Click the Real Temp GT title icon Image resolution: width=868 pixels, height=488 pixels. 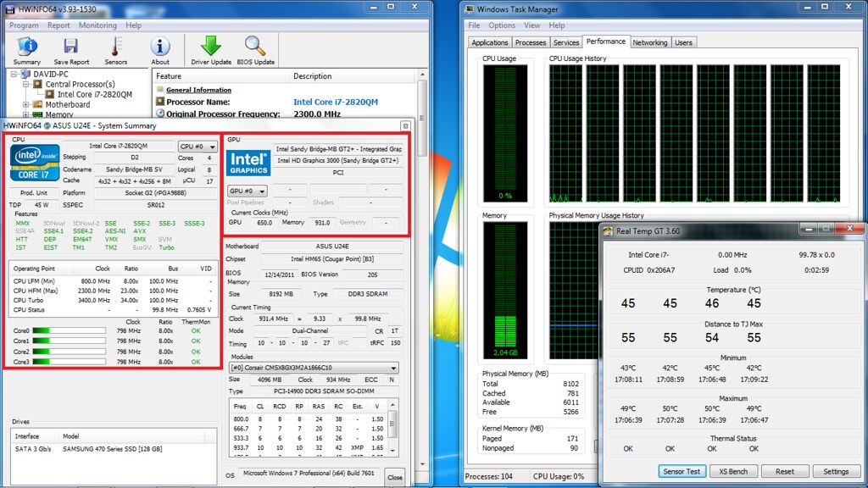(609, 230)
